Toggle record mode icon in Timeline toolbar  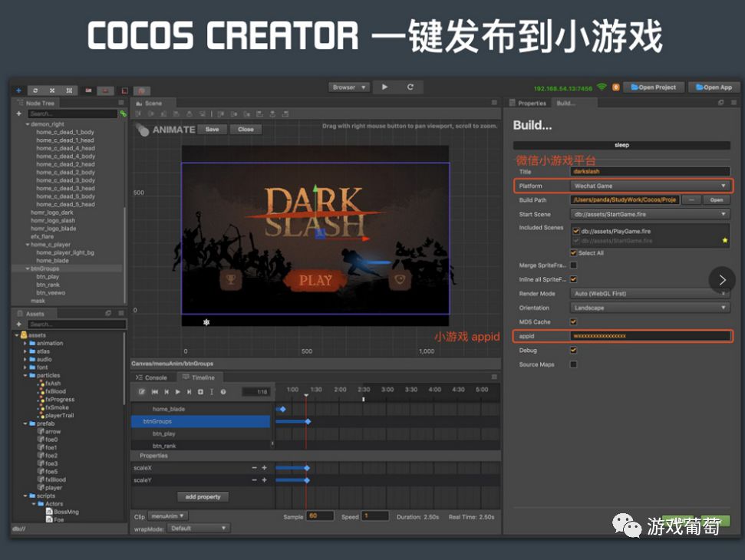142,392
